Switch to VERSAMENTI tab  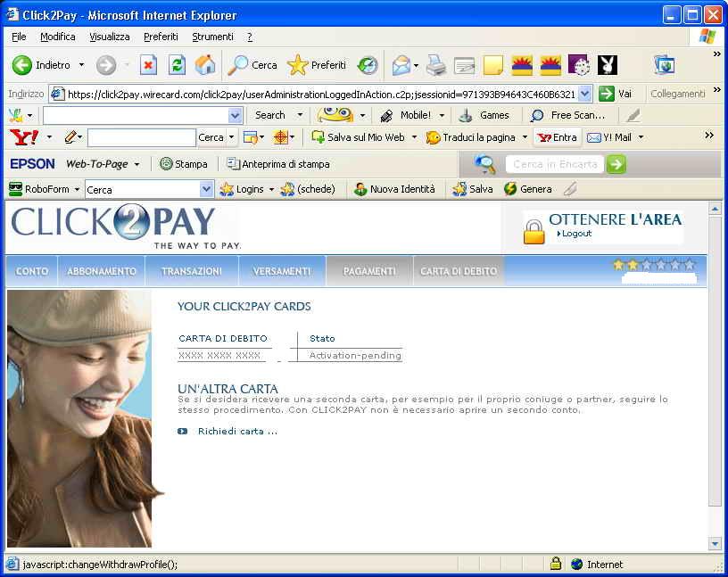pyautogui.click(x=282, y=271)
